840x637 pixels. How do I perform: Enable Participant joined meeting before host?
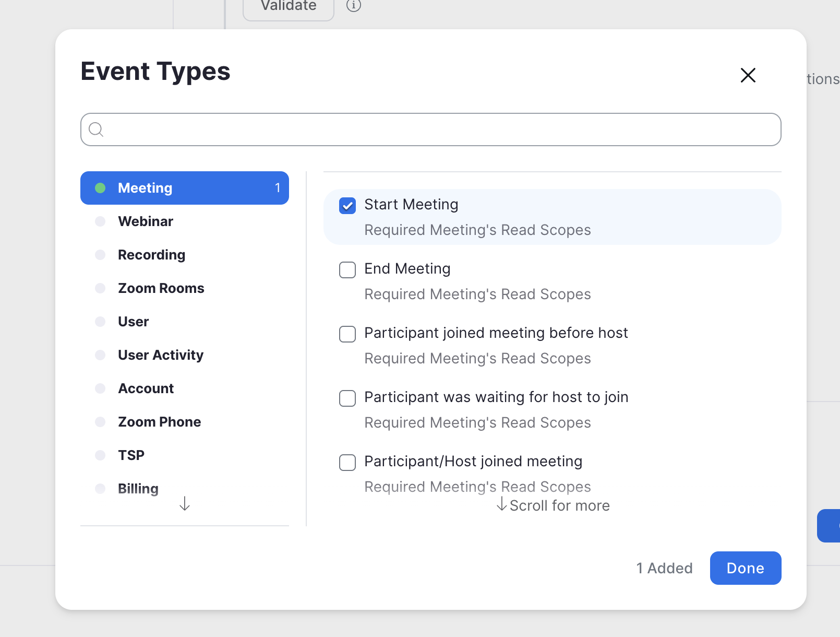347,334
